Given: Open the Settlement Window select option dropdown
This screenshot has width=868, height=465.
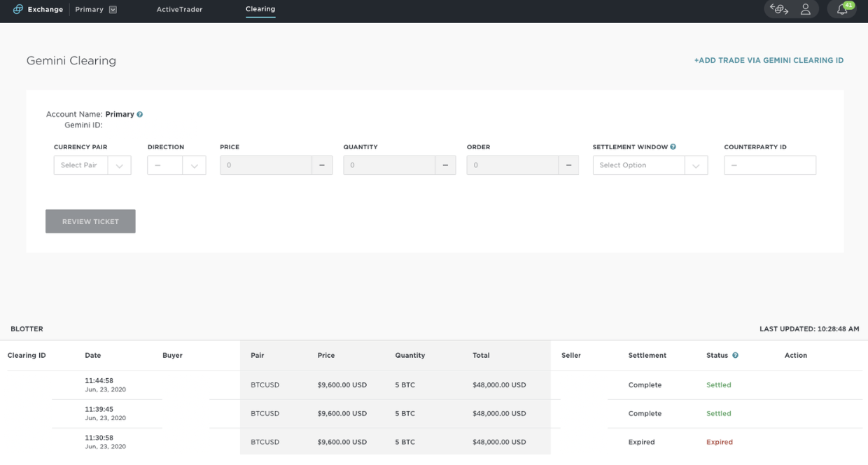Looking at the screenshot, I should click(650, 165).
